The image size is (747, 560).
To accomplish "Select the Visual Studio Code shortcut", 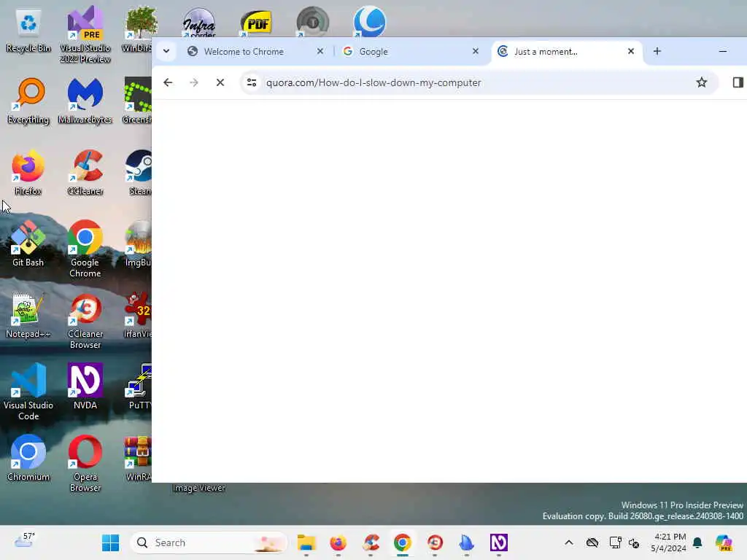I will (28, 392).
